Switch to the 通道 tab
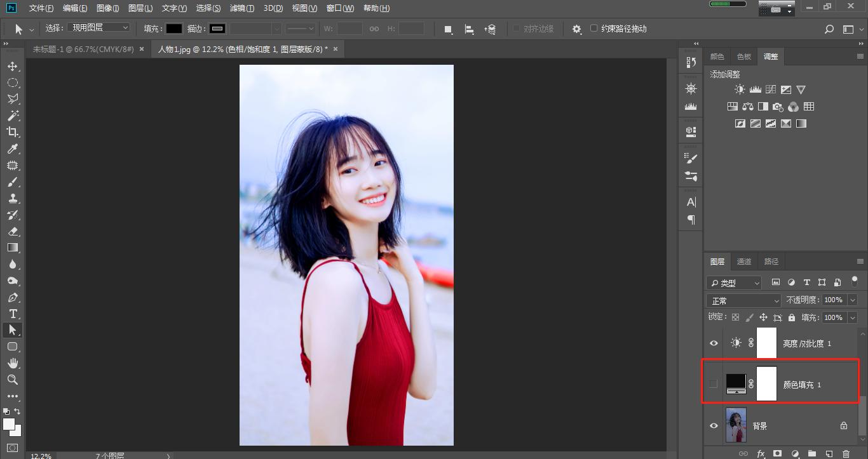 [744, 261]
